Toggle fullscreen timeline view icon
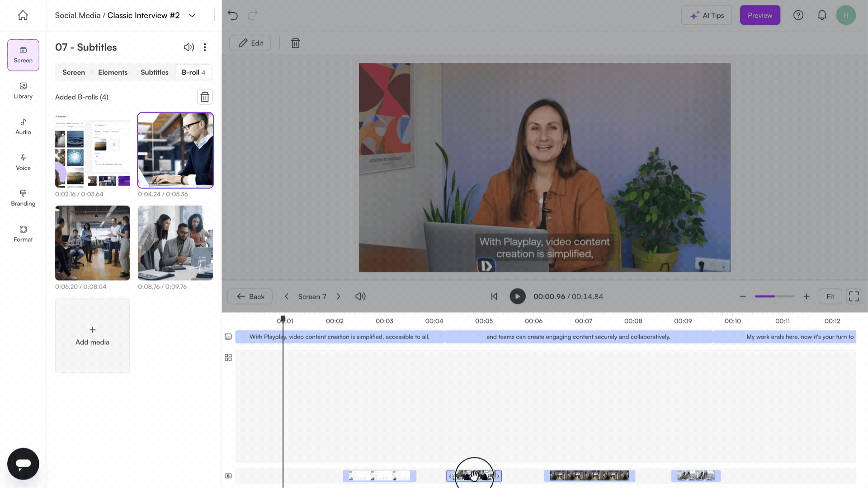Viewport: 868px width, 488px height. click(x=854, y=296)
